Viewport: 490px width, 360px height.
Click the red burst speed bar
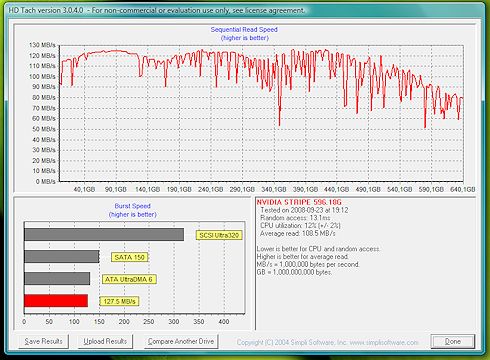[56, 301]
